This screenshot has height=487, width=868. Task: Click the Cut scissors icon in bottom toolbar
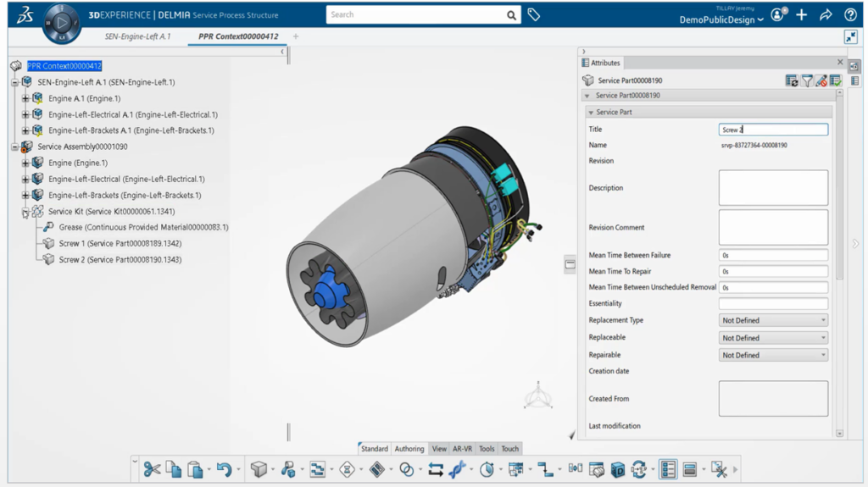click(152, 469)
